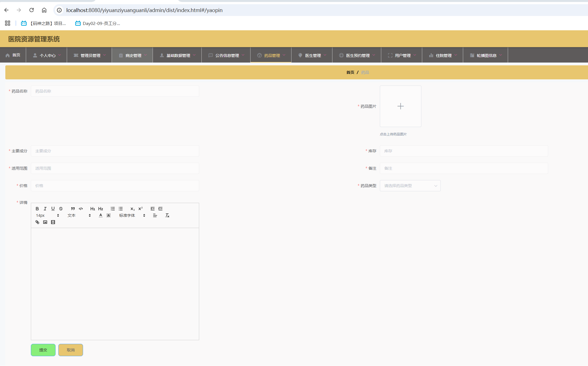Image resolution: width=588 pixels, height=366 pixels.
Task: Click the insert image icon in the editor
Action: click(x=45, y=222)
